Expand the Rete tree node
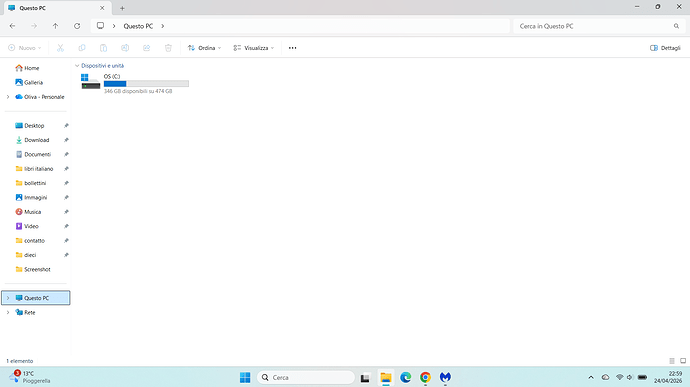 pos(8,313)
